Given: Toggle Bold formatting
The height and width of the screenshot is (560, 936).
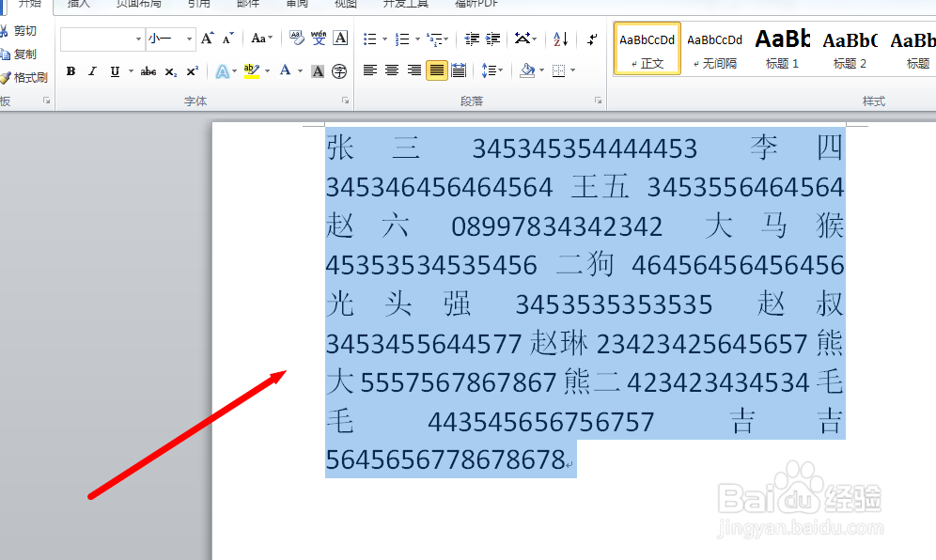Looking at the screenshot, I should coord(70,71).
